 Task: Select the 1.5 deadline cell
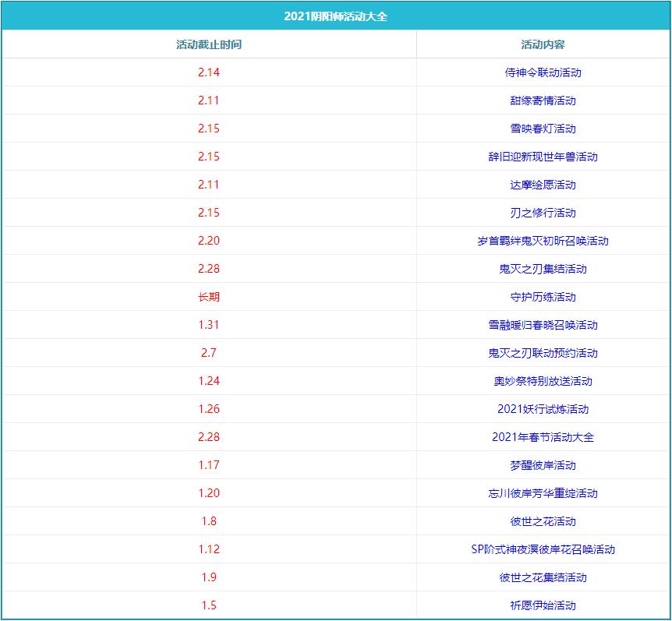point(209,605)
